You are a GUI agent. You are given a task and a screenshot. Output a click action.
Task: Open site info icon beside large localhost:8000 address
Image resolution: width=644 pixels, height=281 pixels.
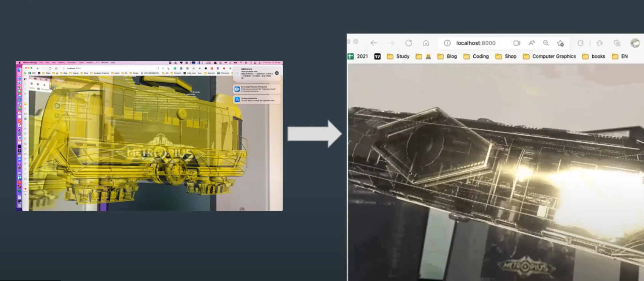click(x=447, y=43)
